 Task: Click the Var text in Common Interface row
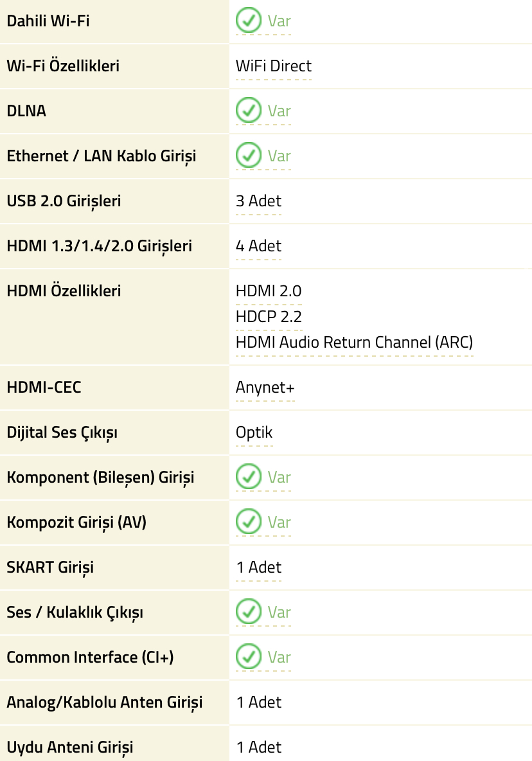(x=279, y=657)
